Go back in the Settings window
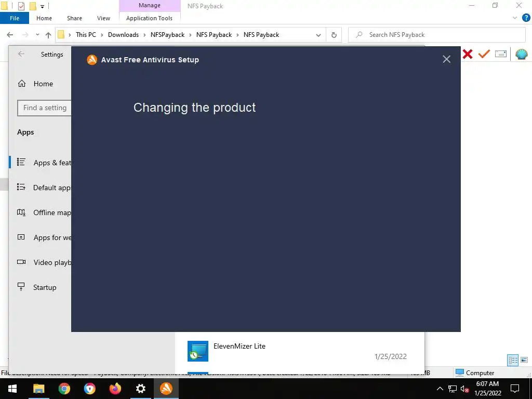This screenshot has width=532, height=399. 21,54
